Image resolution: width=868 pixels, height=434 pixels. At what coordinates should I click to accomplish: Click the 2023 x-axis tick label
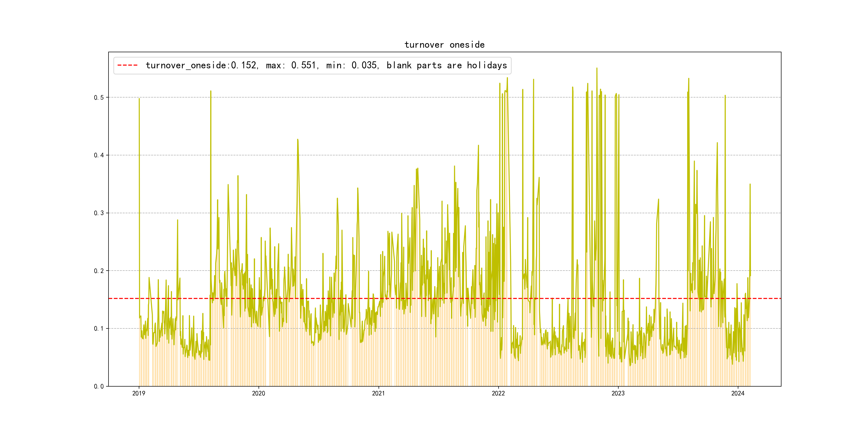click(x=618, y=393)
